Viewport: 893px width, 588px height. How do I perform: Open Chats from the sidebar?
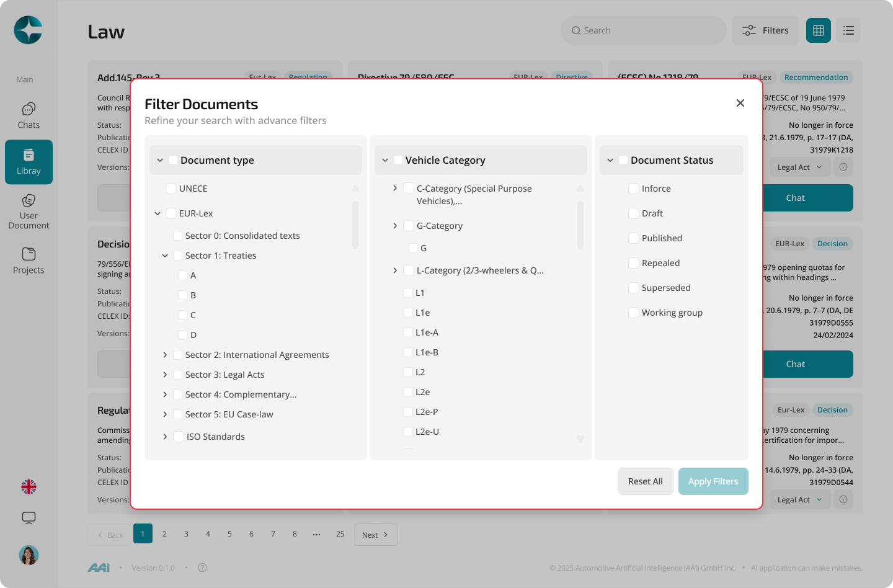(29, 116)
